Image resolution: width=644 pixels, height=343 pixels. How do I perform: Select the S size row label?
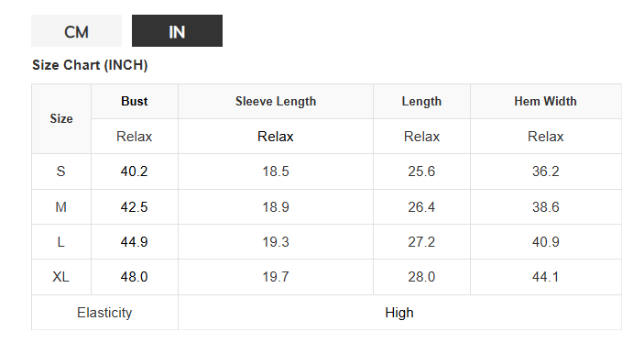pyautogui.click(x=61, y=171)
